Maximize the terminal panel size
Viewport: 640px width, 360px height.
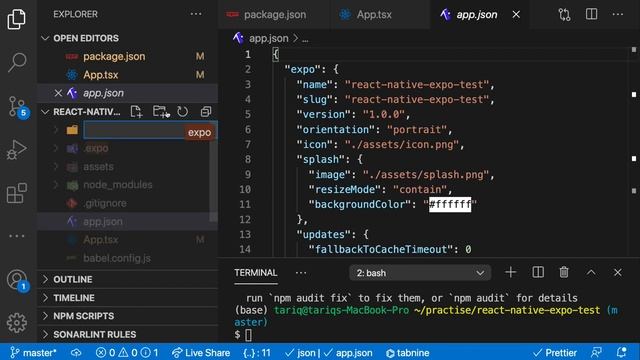point(591,272)
